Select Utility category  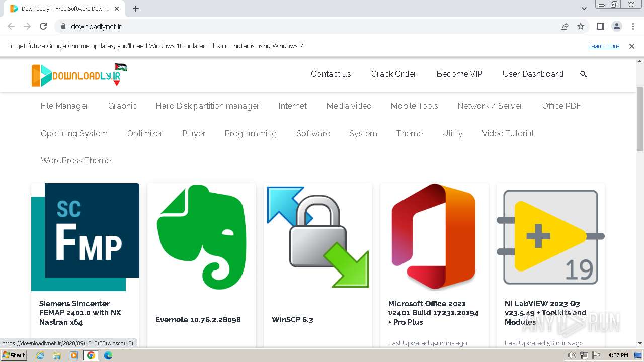pos(452,133)
